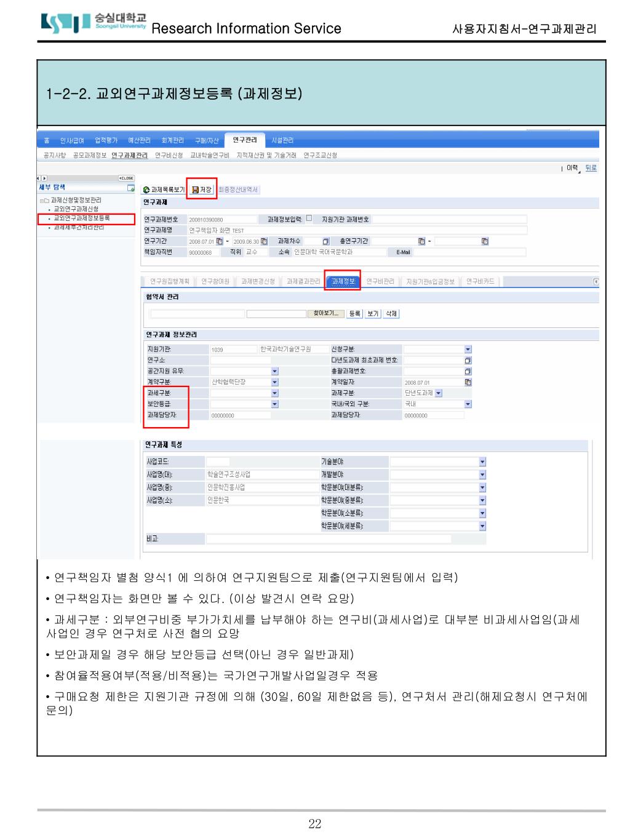
Task: Open calendar icon for 연구기간 end date
Action: coord(264,241)
